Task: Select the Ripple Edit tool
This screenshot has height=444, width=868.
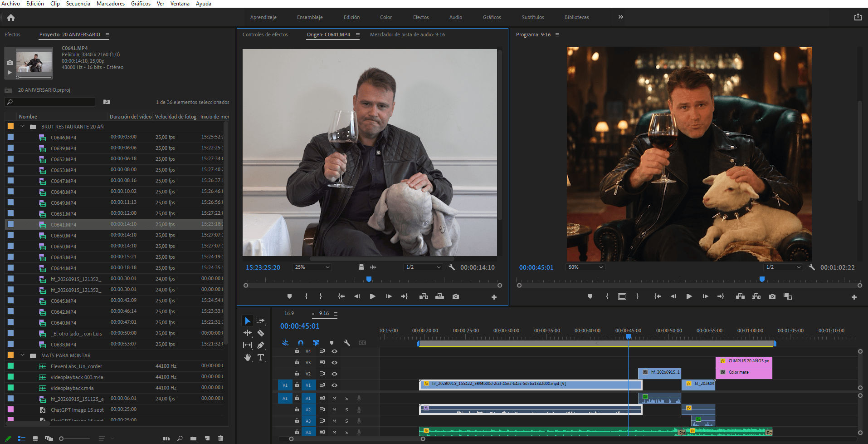Action: point(248,333)
